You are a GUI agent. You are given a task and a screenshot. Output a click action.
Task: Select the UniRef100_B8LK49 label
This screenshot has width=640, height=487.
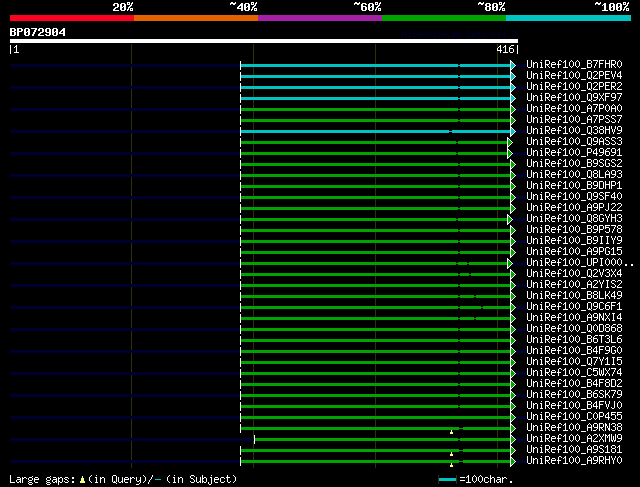(574, 296)
